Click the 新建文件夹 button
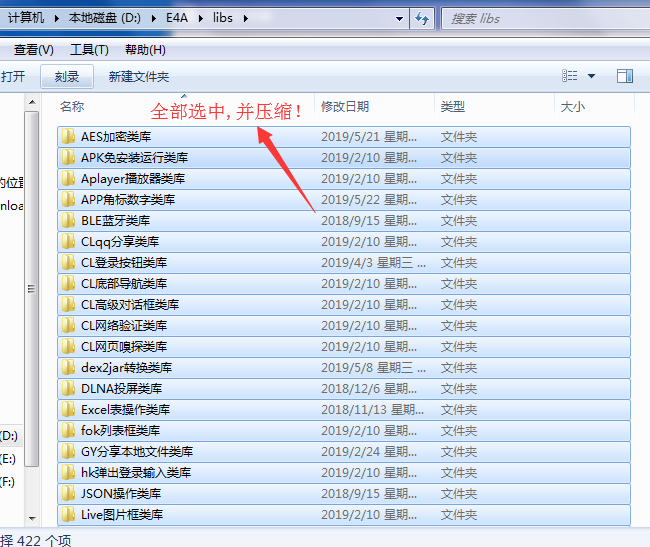Viewport: 650px width, 547px height. (139, 76)
